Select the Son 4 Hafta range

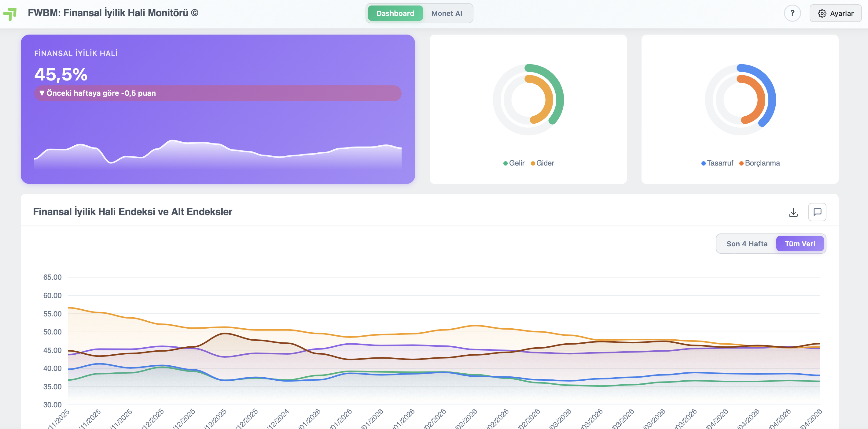pyautogui.click(x=747, y=244)
